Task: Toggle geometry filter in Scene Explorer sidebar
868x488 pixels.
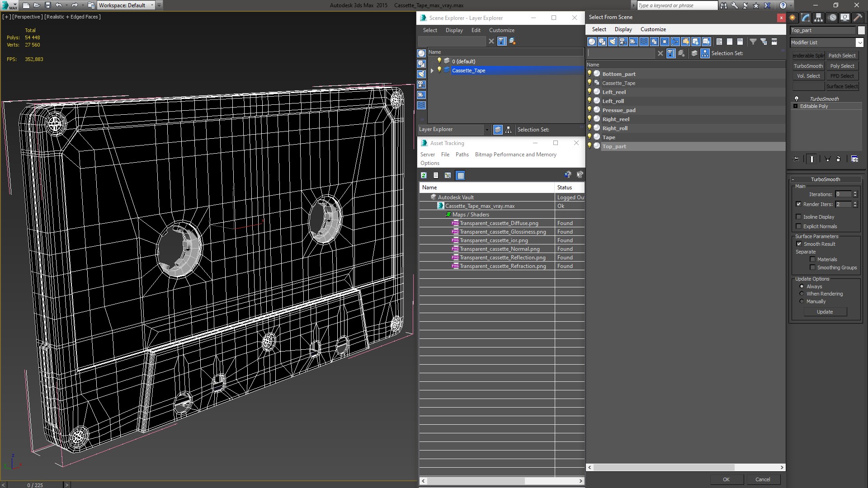Action: point(421,53)
